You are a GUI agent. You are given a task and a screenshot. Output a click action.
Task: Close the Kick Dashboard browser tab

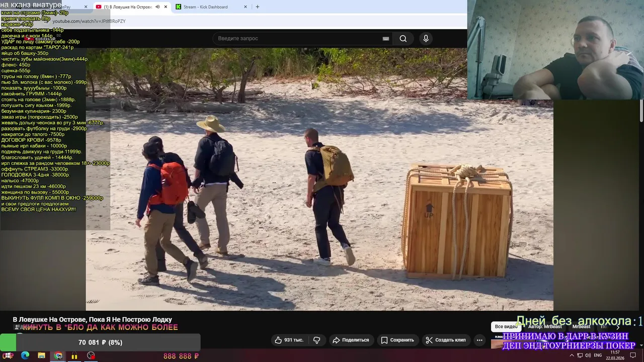coord(246,7)
